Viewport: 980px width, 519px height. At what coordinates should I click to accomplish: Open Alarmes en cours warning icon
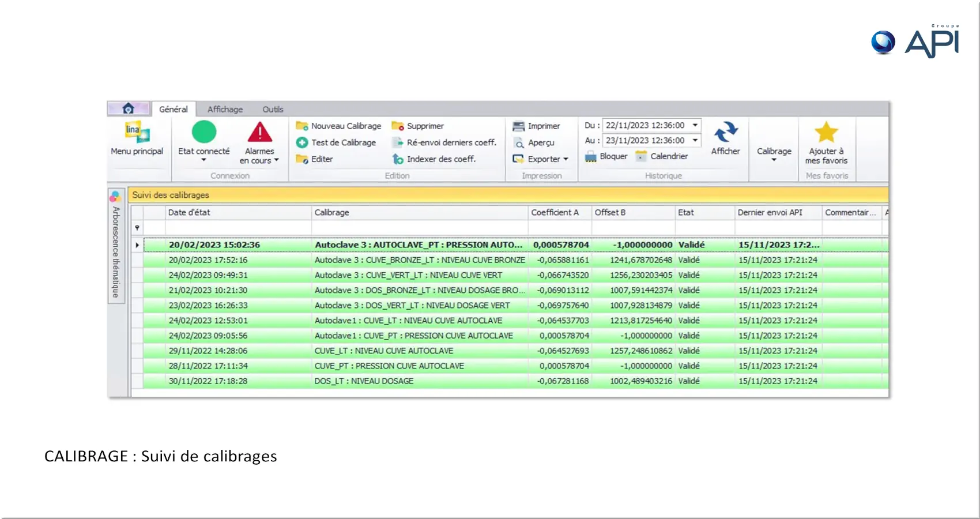[260, 132]
